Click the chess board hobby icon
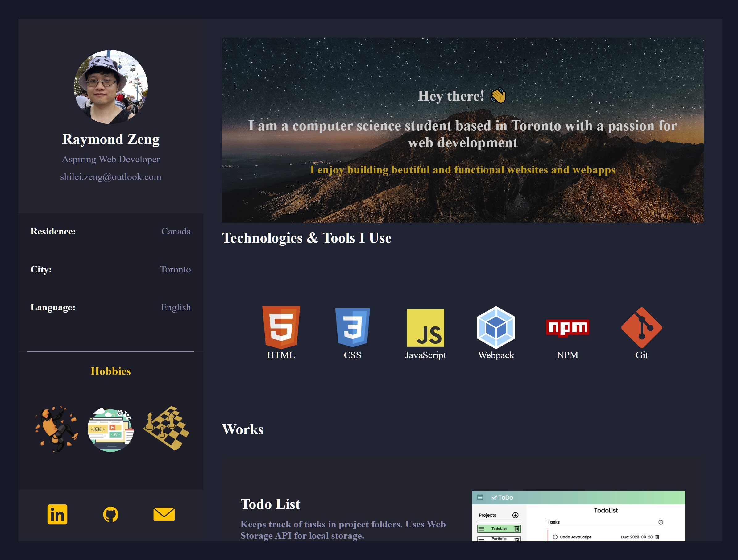The height and width of the screenshot is (560, 738). pyautogui.click(x=166, y=428)
